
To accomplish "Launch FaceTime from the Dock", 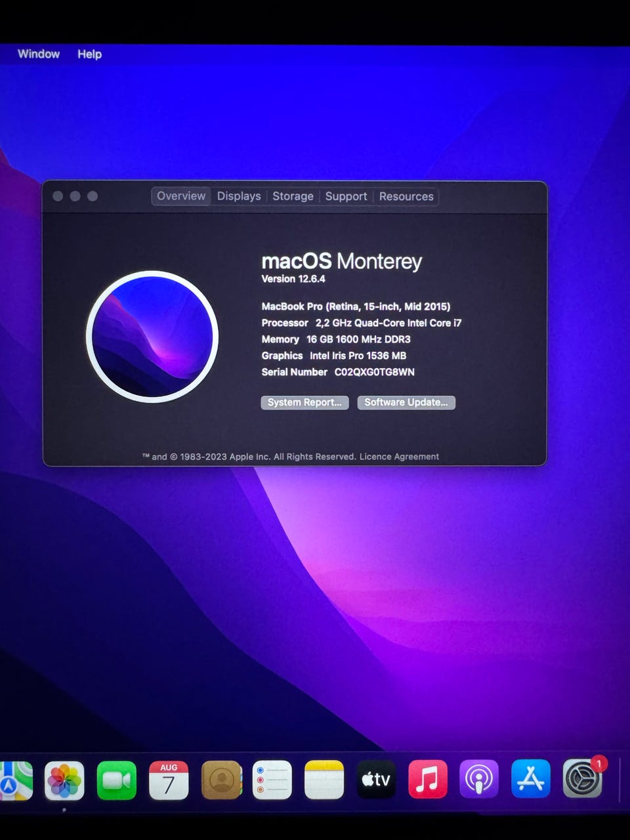I will (117, 780).
